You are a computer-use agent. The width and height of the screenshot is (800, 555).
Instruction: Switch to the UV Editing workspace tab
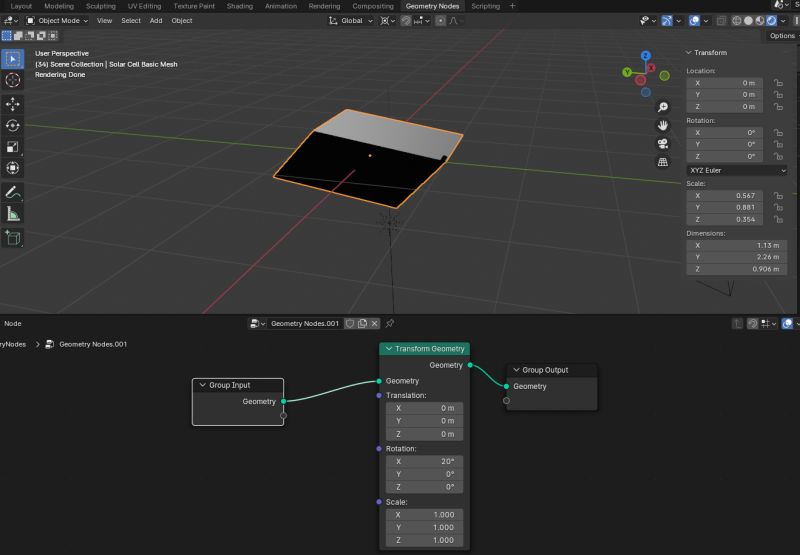click(144, 6)
